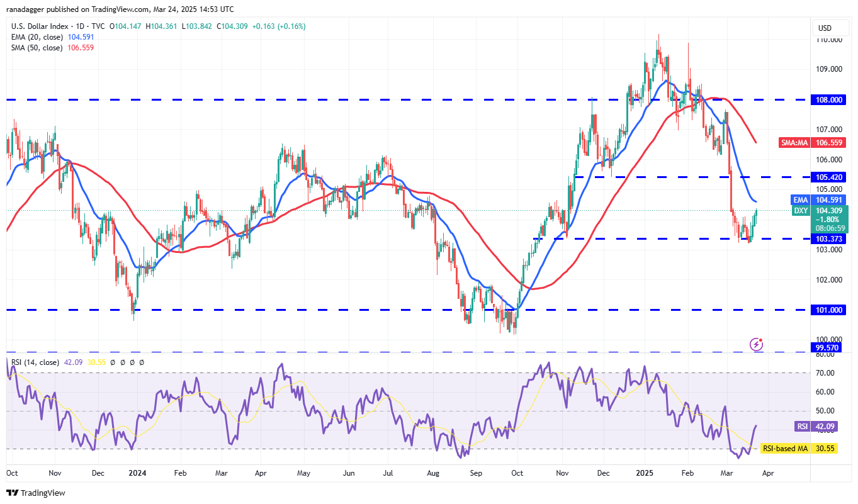Click the TradingView logo at bottom left

point(36,493)
